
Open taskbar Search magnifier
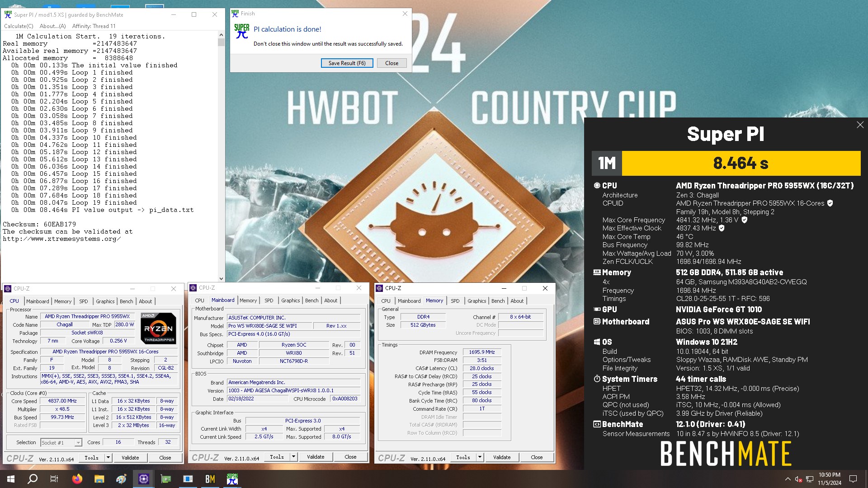pos(33,479)
